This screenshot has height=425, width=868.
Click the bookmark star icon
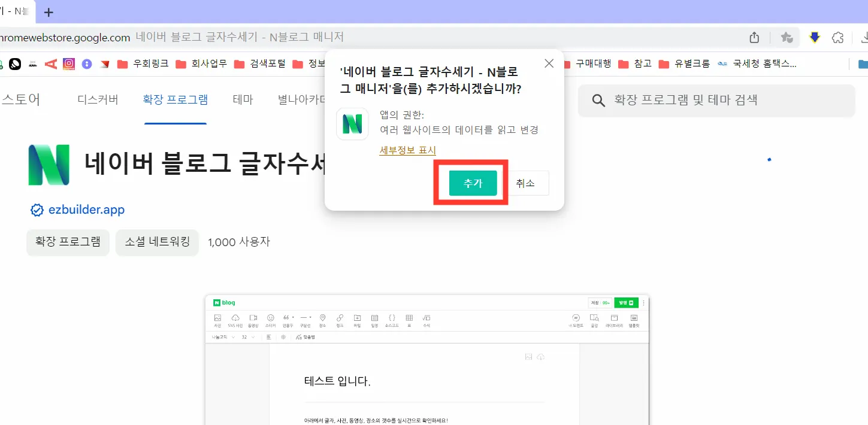(787, 38)
